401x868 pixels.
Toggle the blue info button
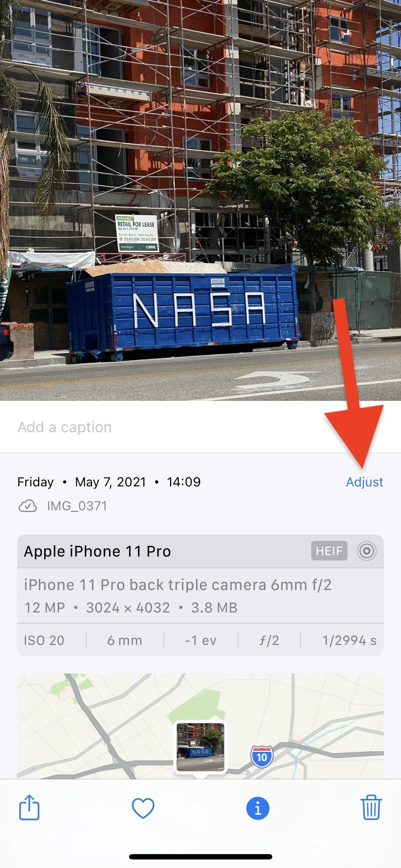[258, 808]
